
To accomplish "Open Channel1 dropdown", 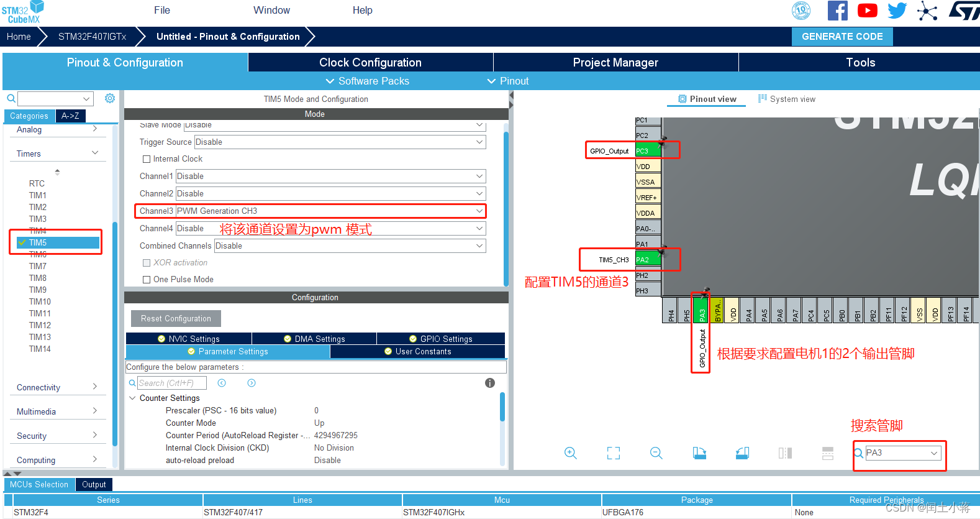I will [331, 177].
